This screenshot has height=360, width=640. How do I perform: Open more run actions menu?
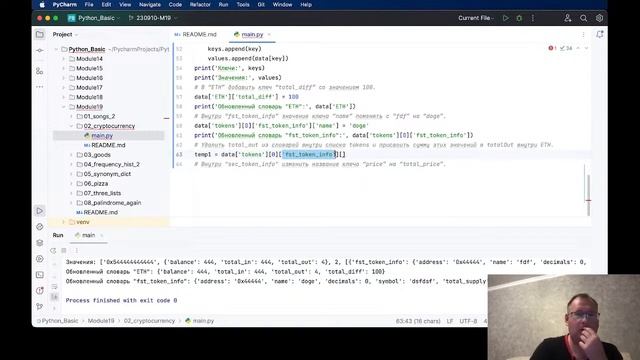click(533, 18)
